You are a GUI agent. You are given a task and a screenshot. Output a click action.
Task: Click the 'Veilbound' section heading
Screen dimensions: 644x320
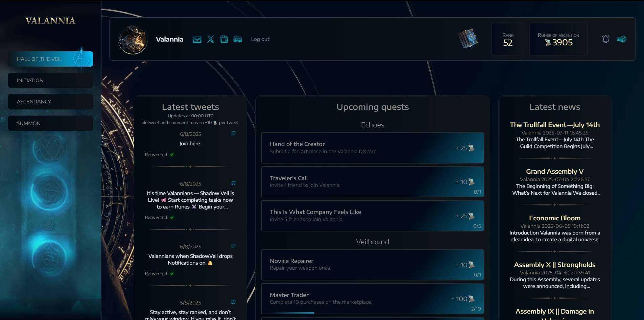pyautogui.click(x=373, y=242)
